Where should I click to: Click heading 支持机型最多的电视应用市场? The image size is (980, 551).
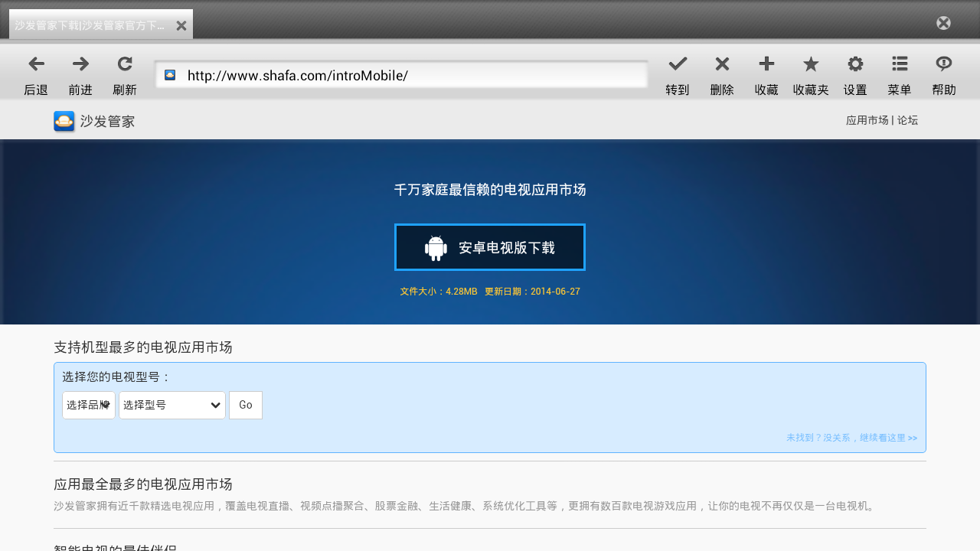click(143, 347)
